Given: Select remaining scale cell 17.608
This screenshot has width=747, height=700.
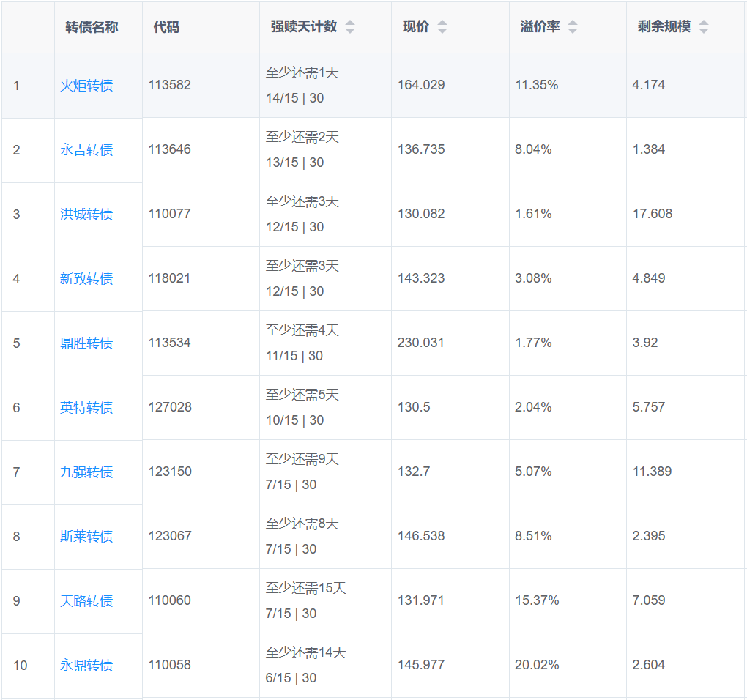Looking at the screenshot, I should [x=652, y=214].
